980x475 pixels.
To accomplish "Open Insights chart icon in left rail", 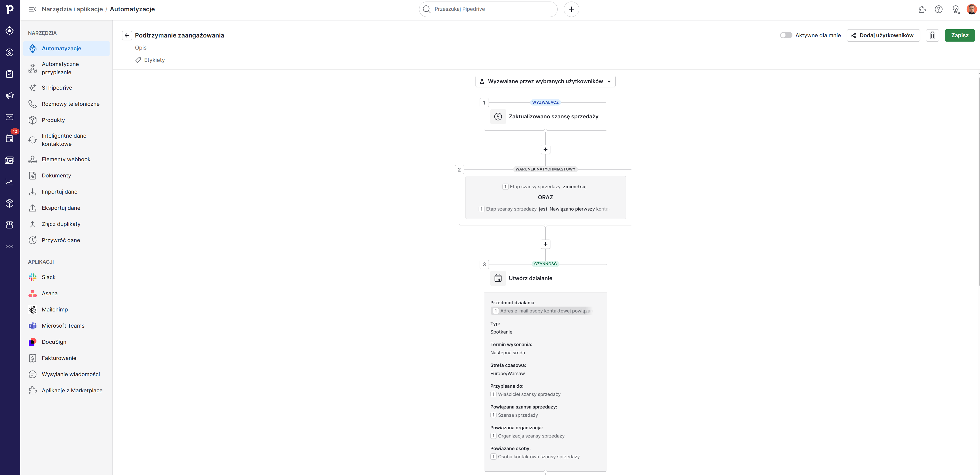I will click(9, 182).
